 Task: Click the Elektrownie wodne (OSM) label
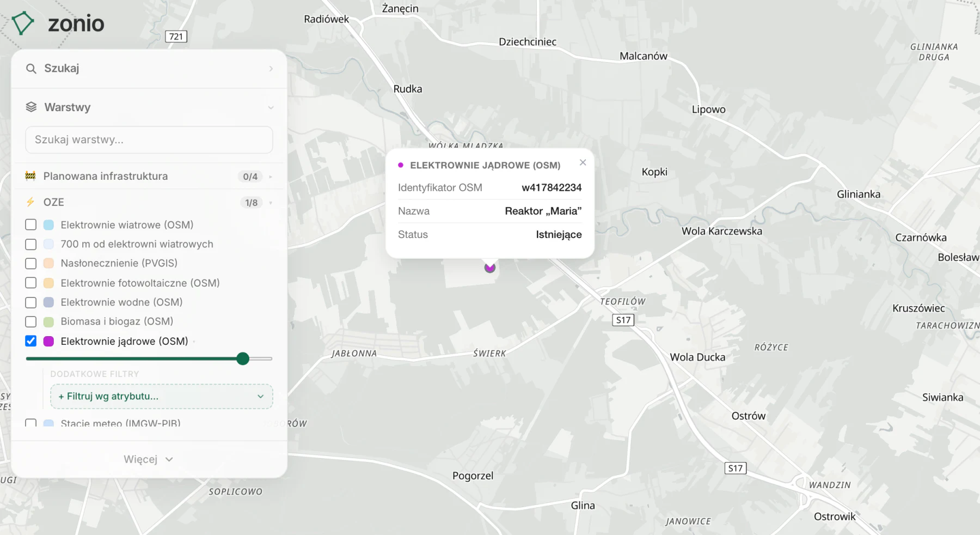pyautogui.click(x=122, y=302)
